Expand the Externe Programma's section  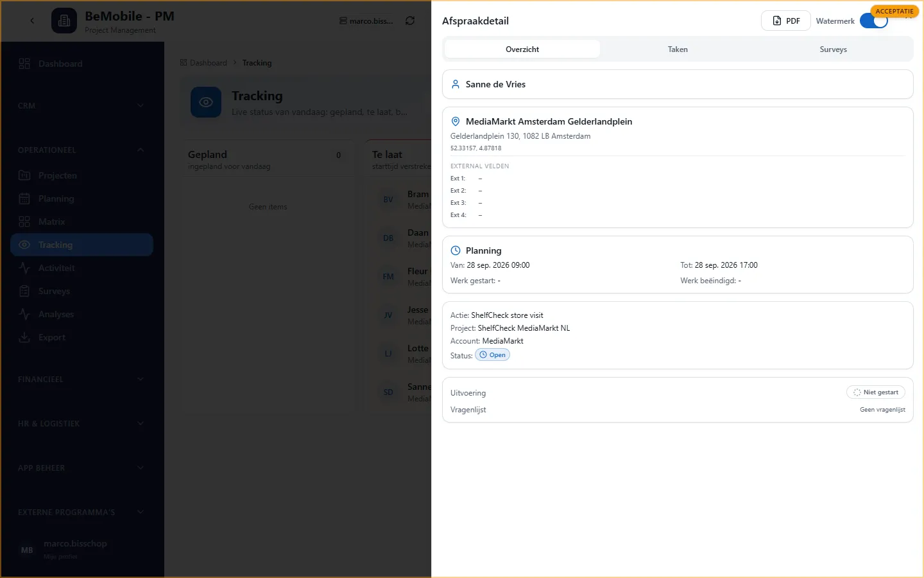(x=82, y=512)
